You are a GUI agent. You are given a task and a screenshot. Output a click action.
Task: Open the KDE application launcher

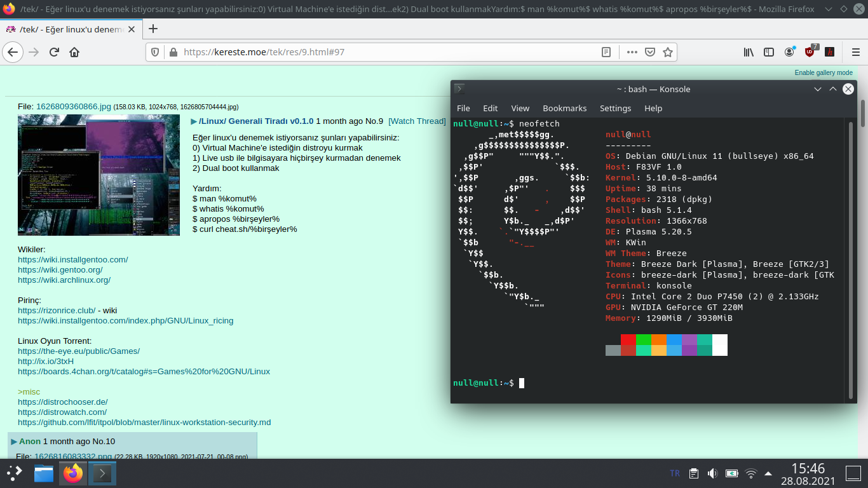15,473
